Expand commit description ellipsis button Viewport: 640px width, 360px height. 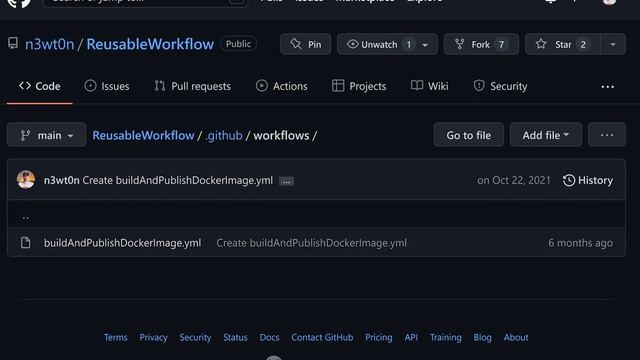[x=286, y=181]
